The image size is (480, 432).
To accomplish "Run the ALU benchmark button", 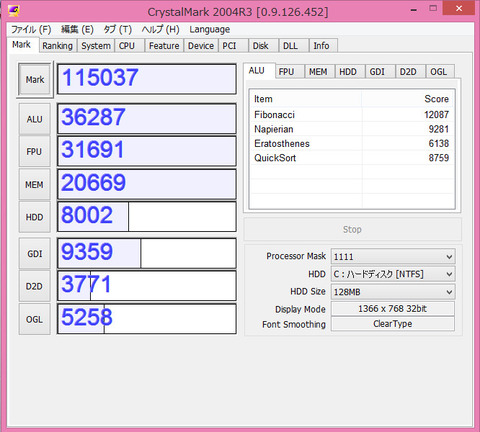I will (x=35, y=119).
